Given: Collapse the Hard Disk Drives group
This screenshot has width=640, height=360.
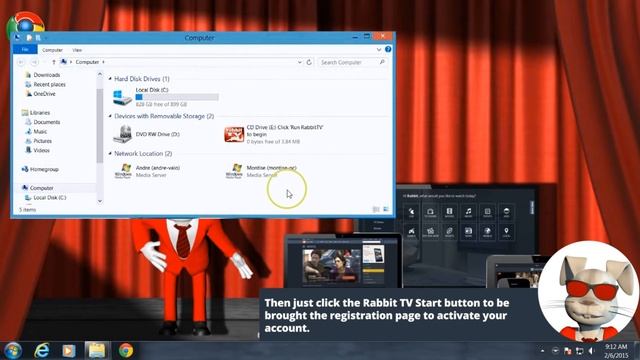Looking at the screenshot, I should pos(110,78).
